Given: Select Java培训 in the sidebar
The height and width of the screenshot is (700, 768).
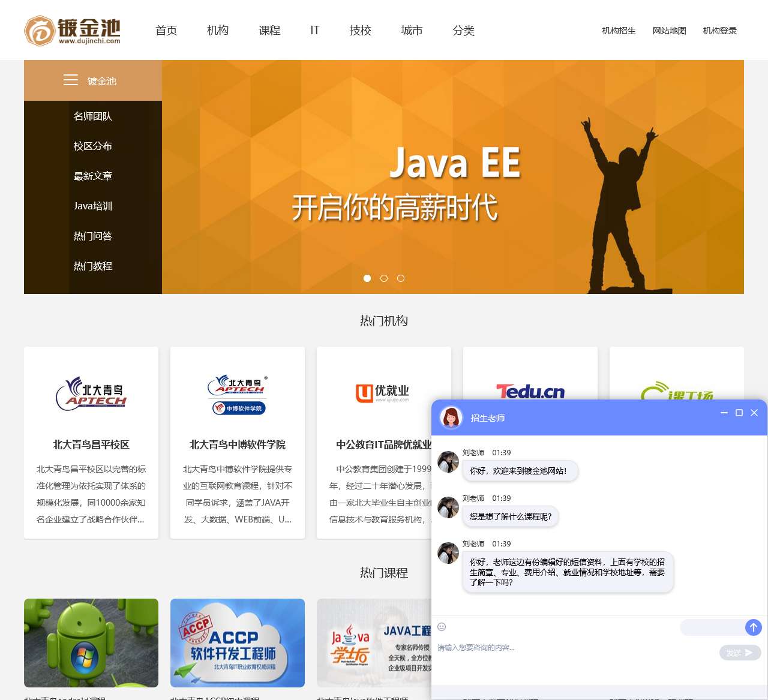Looking at the screenshot, I should (93, 206).
